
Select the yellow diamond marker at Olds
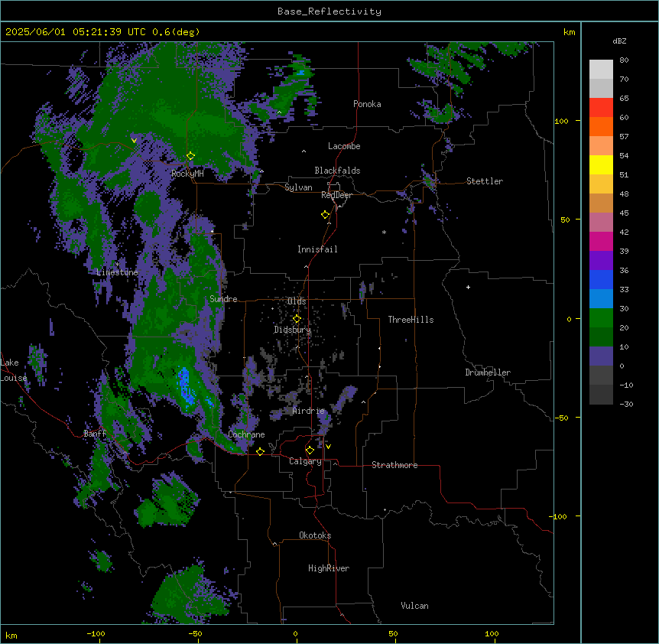[x=297, y=319]
